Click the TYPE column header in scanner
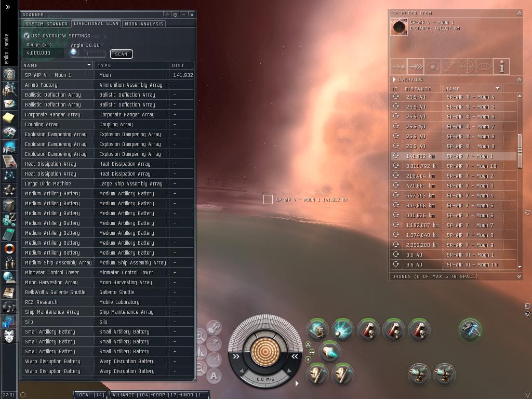The height and width of the screenshot is (399, 532). coord(130,65)
